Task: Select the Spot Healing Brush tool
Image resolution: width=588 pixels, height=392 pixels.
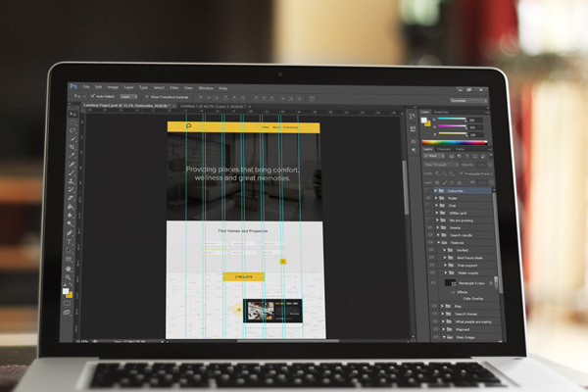Action: pos(72,164)
